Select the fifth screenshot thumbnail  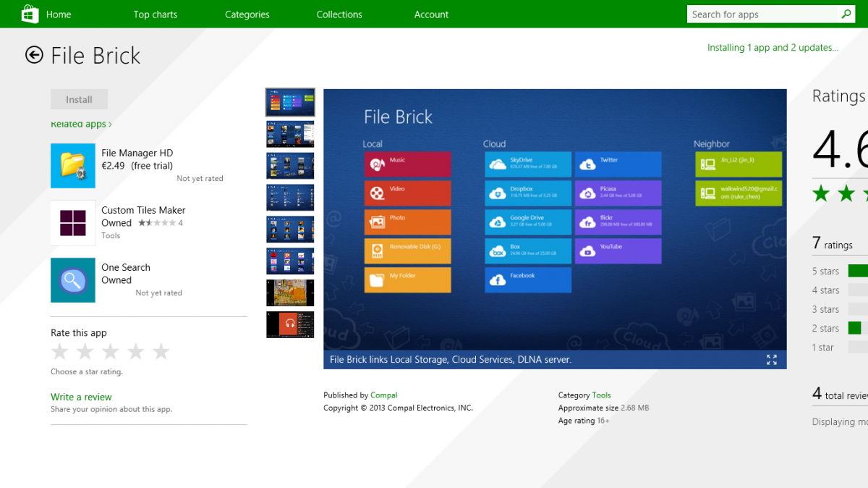[290, 230]
